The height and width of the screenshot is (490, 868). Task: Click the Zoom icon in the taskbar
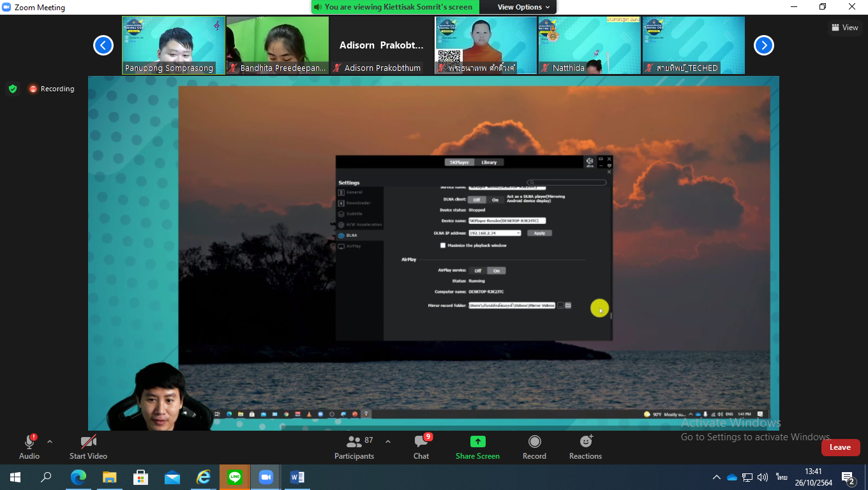tap(266, 477)
